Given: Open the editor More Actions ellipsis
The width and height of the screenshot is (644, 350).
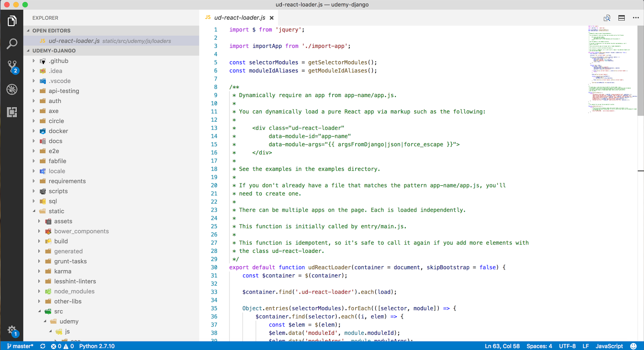Looking at the screenshot, I should [636, 18].
